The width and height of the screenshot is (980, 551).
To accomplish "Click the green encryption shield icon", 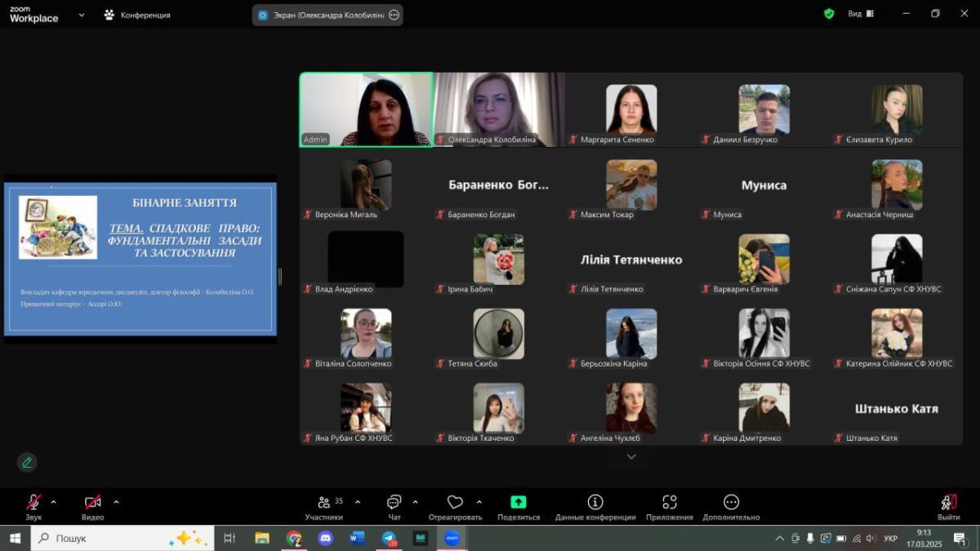I will [x=829, y=14].
